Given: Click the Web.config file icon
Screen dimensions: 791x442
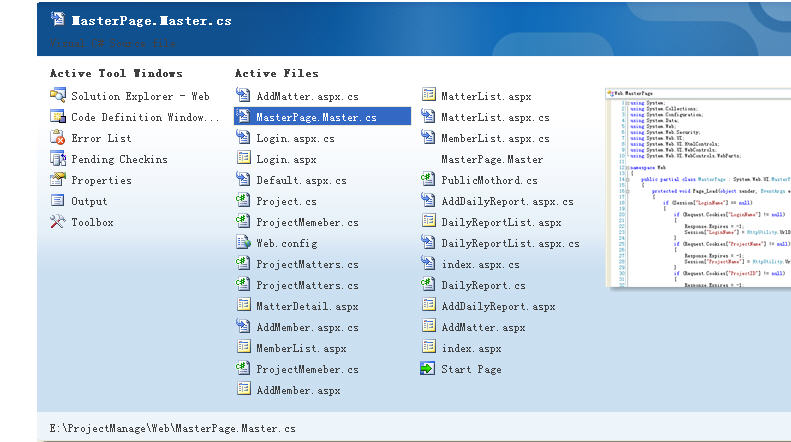Looking at the screenshot, I should (243, 242).
